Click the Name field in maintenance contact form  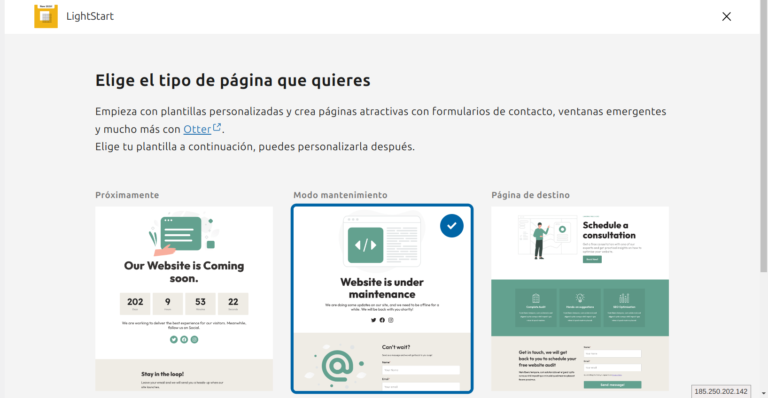(421, 370)
